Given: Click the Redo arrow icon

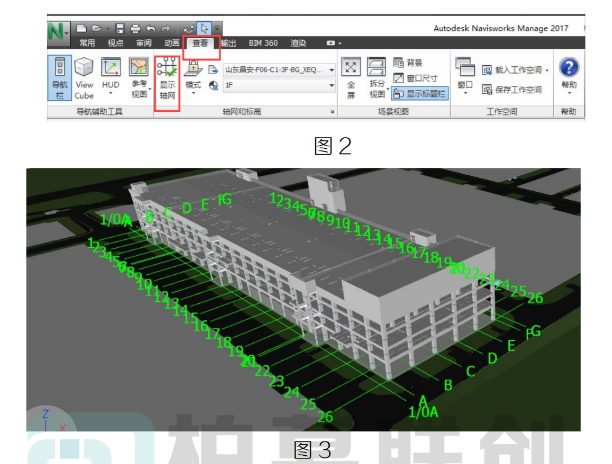Looking at the screenshot, I should (x=166, y=28).
